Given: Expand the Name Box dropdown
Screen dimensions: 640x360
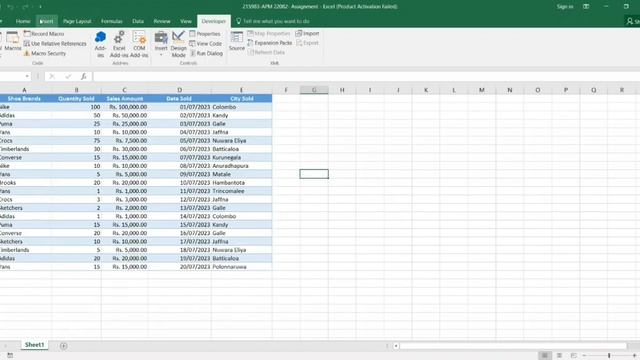Looking at the screenshot, I should click(x=27, y=76).
